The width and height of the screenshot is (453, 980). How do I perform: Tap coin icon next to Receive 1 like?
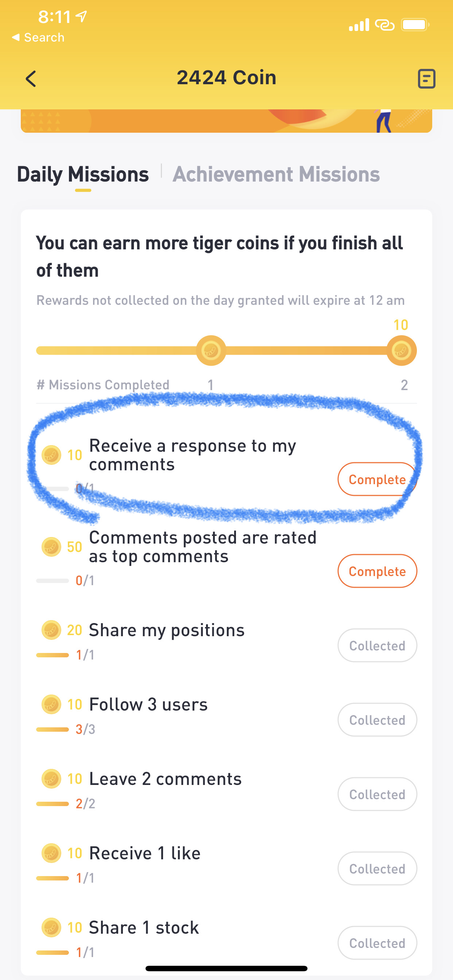coord(51,853)
